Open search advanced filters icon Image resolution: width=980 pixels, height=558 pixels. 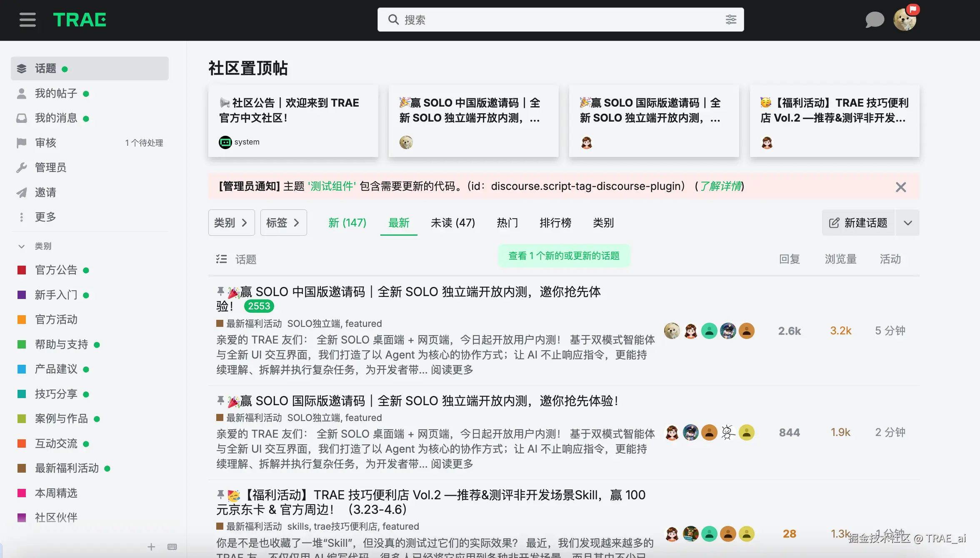click(x=731, y=20)
